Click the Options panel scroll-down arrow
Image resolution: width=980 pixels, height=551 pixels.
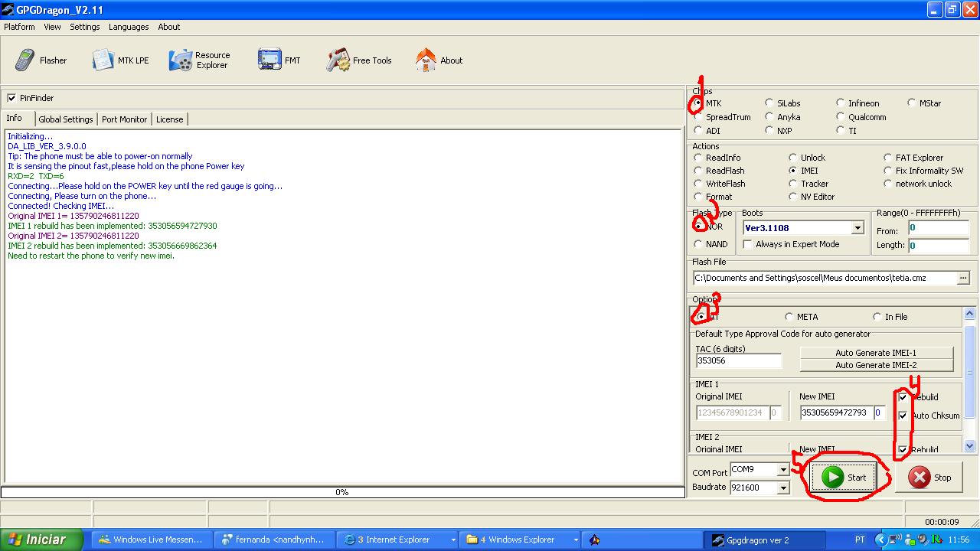coord(969,445)
